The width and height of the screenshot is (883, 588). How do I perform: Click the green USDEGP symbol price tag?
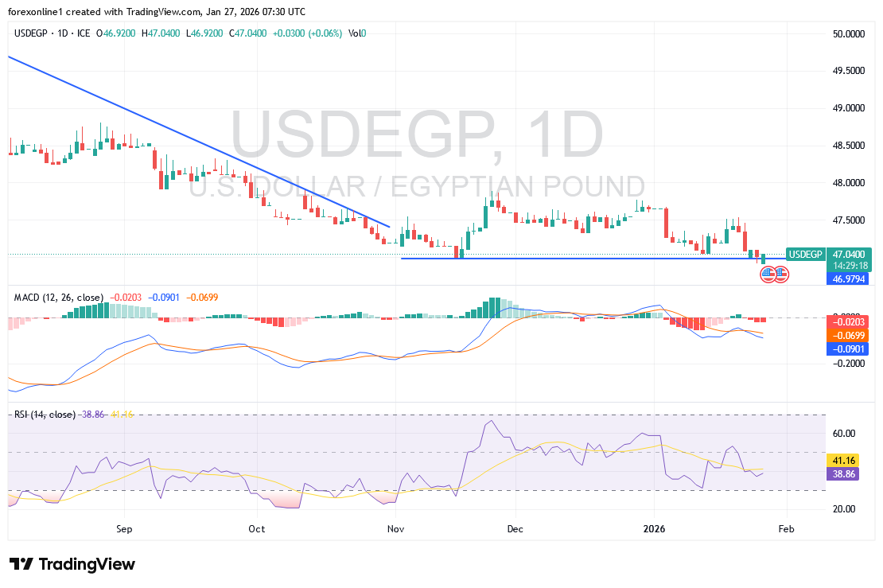click(x=804, y=254)
